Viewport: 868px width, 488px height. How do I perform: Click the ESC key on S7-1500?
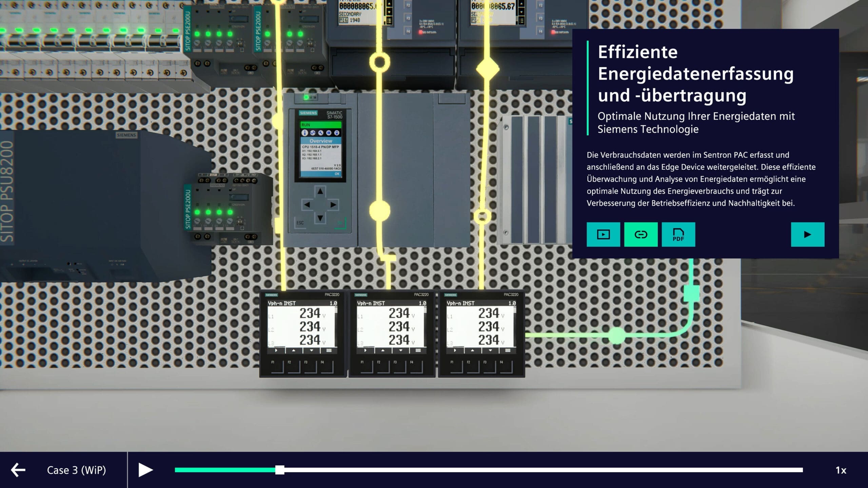point(300,223)
